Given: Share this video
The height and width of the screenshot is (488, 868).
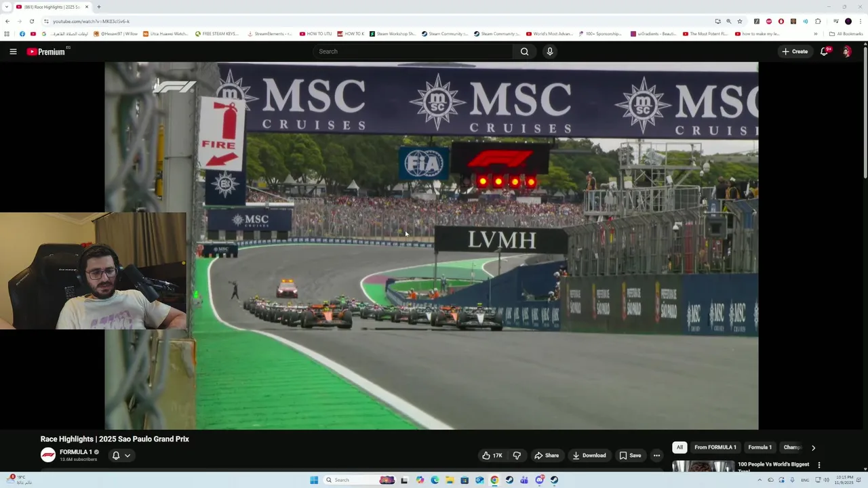Looking at the screenshot, I should click(x=547, y=455).
